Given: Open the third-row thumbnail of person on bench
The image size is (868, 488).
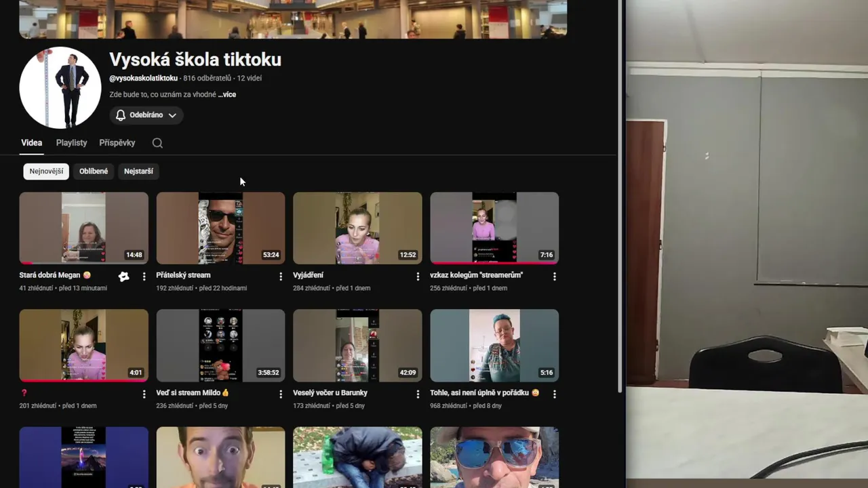Looking at the screenshot, I should click(x=357, y=457).
